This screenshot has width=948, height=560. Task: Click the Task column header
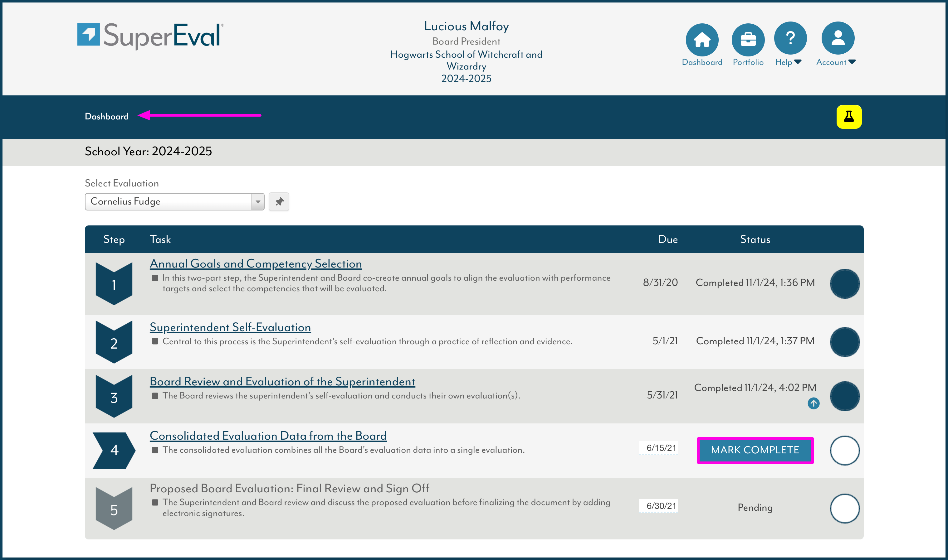pyautogui.click(x=160, y=239)
